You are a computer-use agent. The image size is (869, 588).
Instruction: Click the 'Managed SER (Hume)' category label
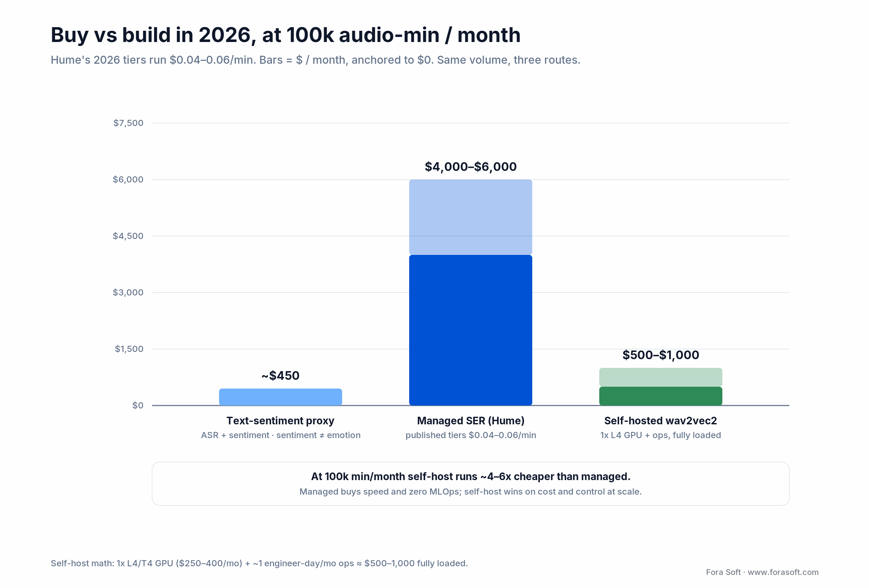click(470, 421)
